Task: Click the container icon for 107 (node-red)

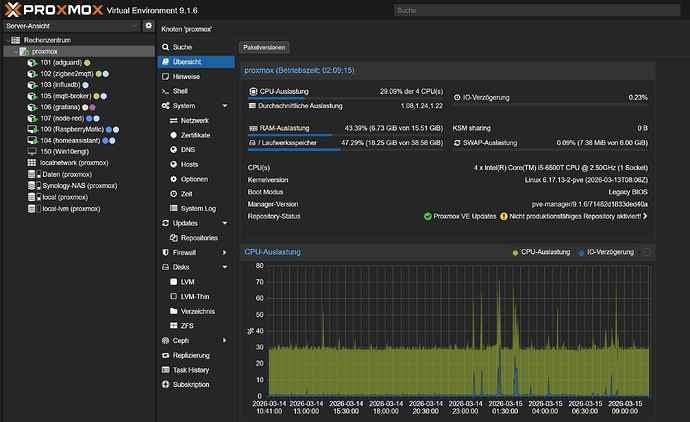Action: coord(32,118)
